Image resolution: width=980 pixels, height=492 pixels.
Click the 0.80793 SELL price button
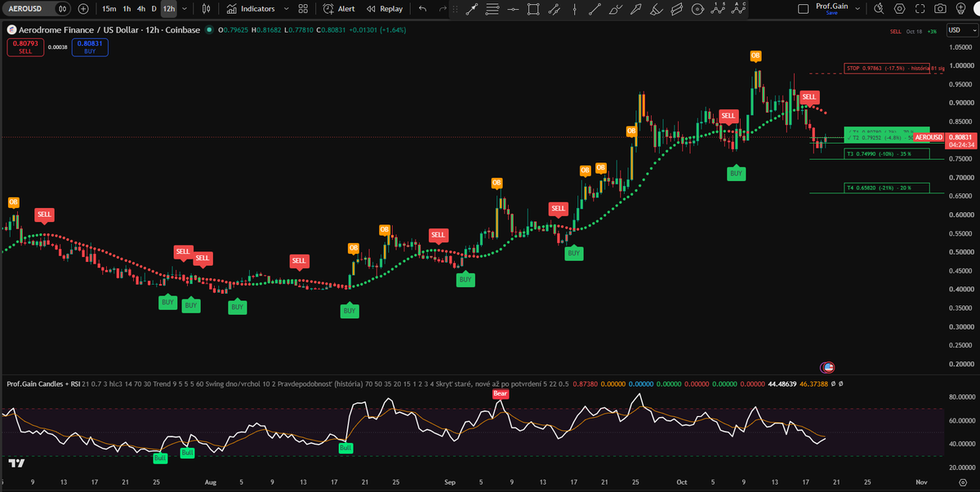click(x=24, y=47)
